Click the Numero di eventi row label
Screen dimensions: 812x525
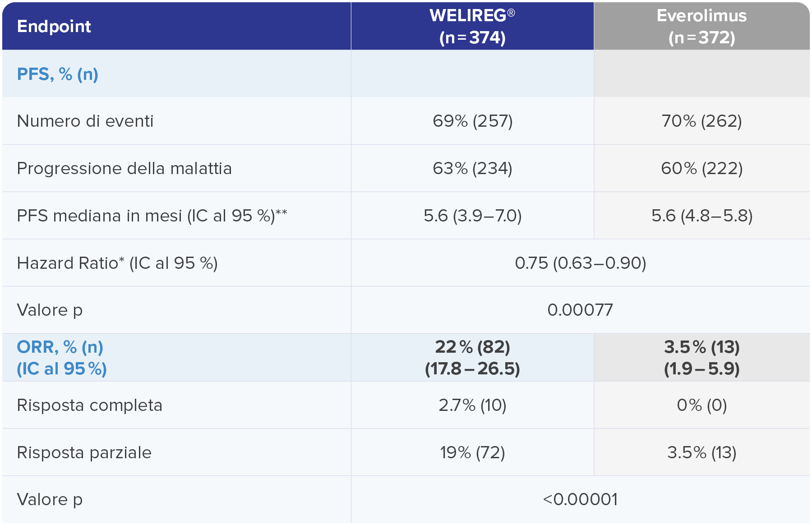pyautogui.click(x=85, y=121)
